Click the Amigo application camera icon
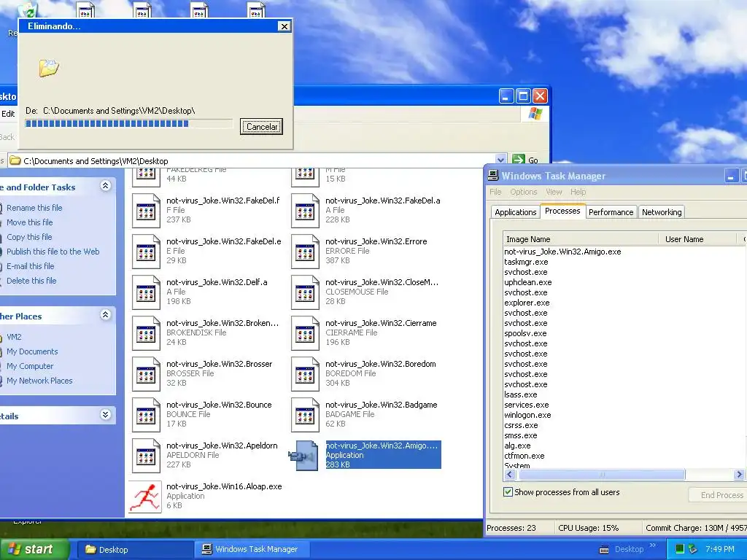 pyautogui.click(x=304, y=456)
